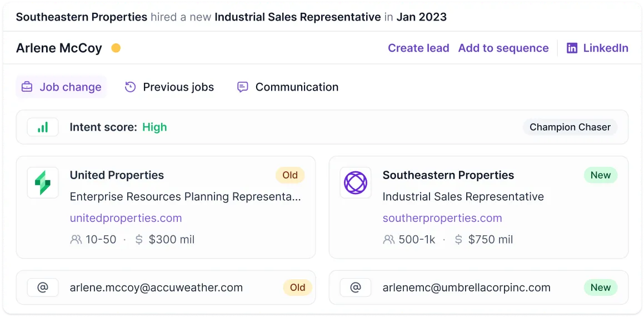The height and width of the screenshot is (317, 644).
Task: Visit the southerproperties.com link
Action: (x=442, y=218)
